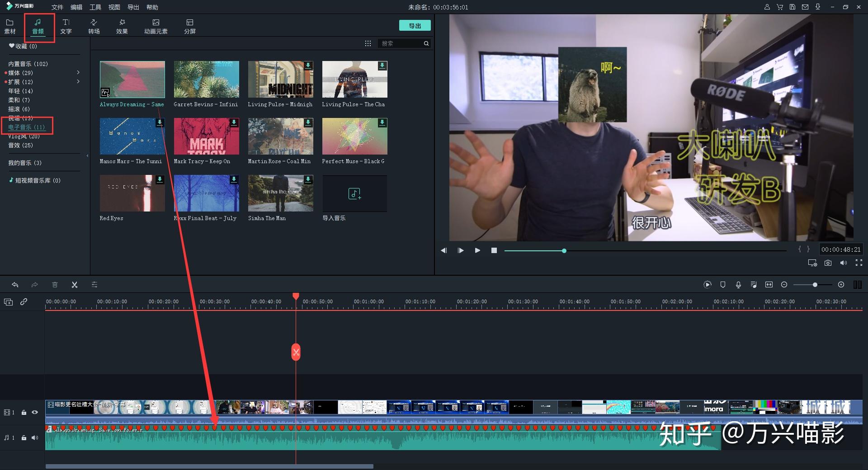Screen dimensions: 868x470
Task: Download the Manos Mars track
Action: [x=160, y=122]
